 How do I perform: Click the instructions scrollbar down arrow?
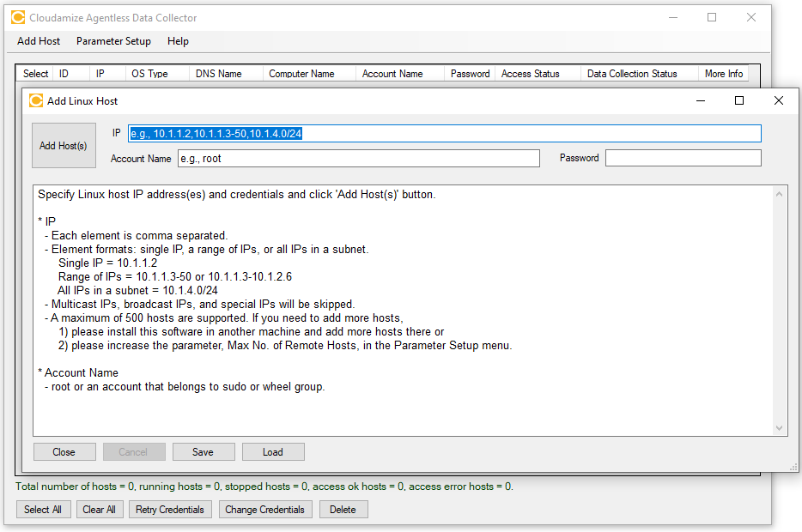click(780, 428)
